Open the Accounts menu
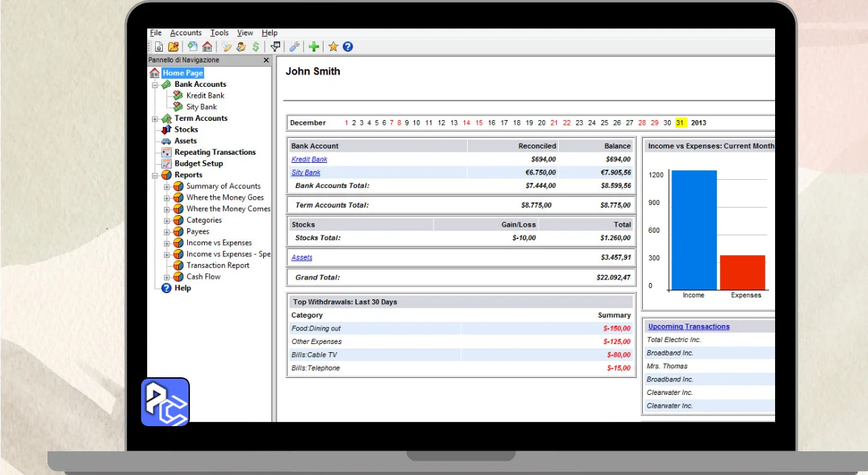 (x=185, y=33)
